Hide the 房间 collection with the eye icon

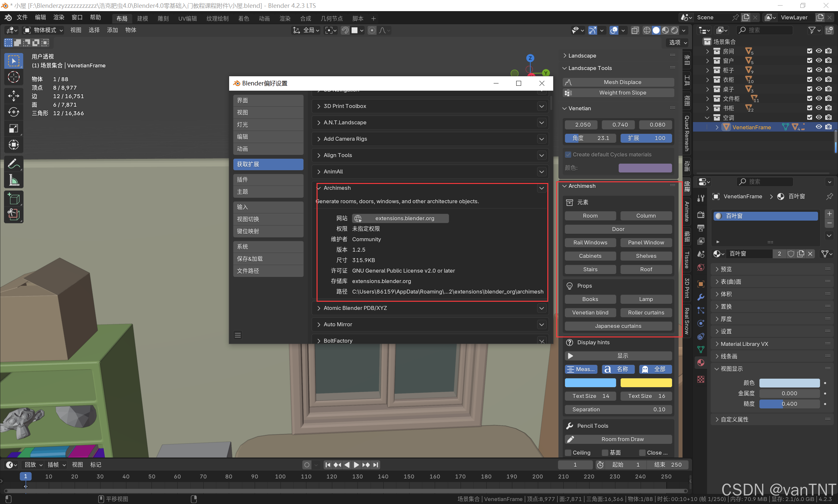tap(819, 51)
